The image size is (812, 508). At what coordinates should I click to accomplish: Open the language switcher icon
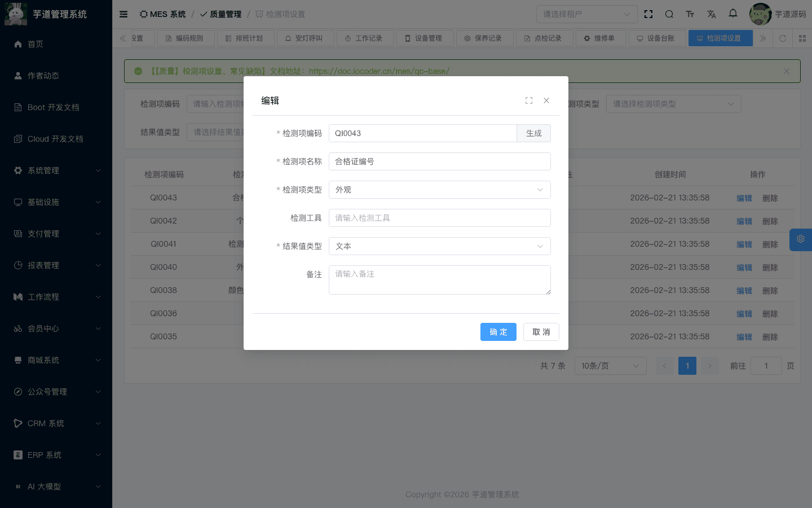(712, 14)
